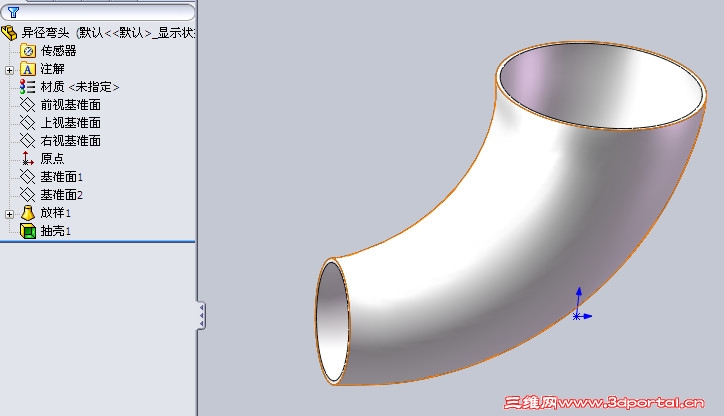Click the 传感器 sensor folder icon

coord(28,51)
